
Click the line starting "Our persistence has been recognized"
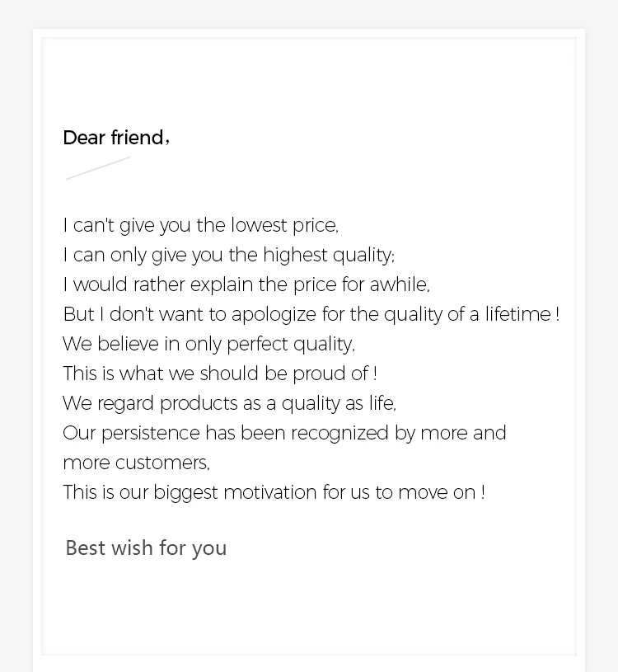284,433
